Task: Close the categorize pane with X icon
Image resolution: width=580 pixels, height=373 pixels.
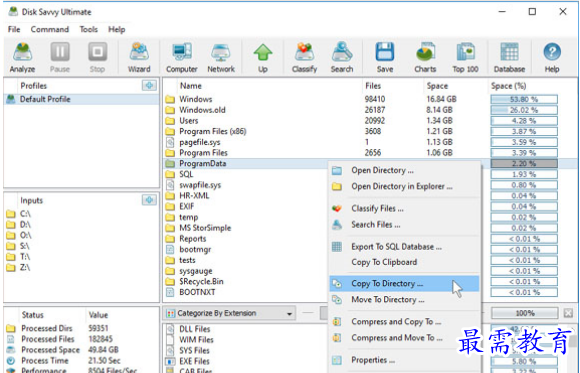Action: tap(569, 313)
